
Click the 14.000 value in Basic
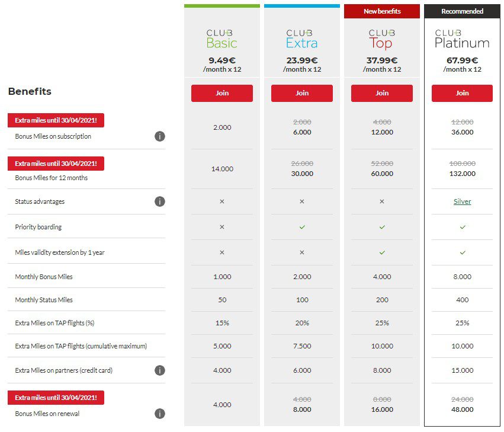point(222,169)
